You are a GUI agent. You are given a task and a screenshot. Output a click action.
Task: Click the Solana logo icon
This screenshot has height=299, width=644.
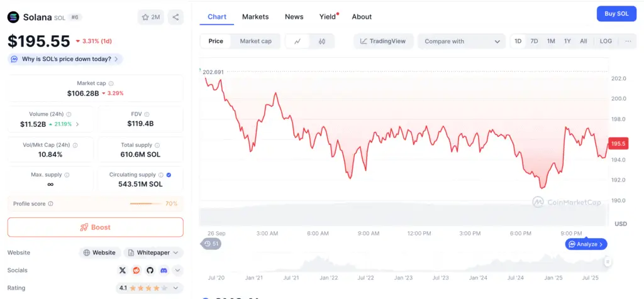tap(14, 17)
